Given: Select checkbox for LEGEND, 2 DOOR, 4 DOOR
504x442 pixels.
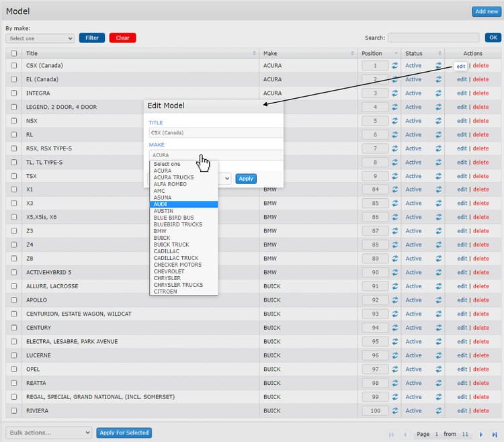Looking at the screenshot, I should point(14,107).
